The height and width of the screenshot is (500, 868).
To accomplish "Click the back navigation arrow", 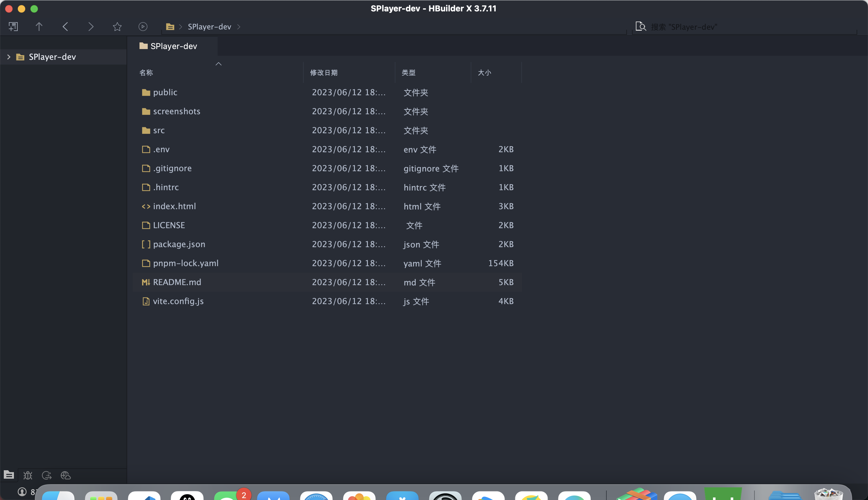I will point(65,27).
